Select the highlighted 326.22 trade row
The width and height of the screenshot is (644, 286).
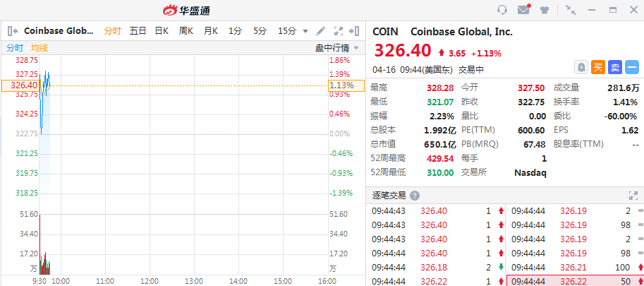[x=574, y=281]
